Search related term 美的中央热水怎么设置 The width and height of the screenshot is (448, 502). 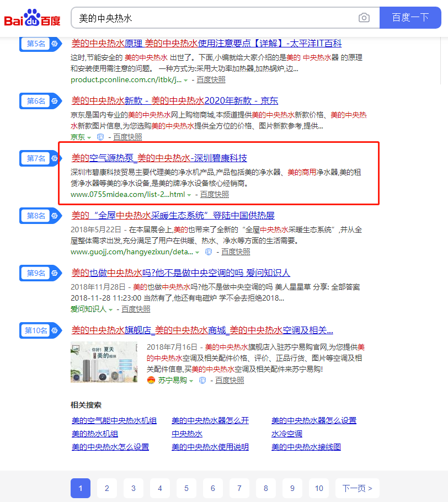pyautogui.click(x=110, y=447)
